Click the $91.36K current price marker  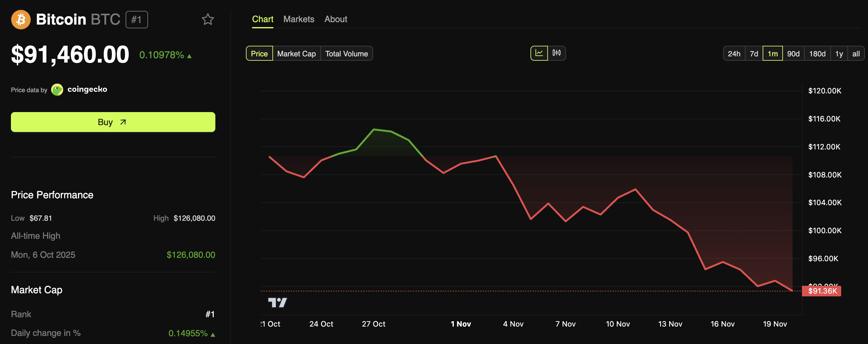coord(822,291)
